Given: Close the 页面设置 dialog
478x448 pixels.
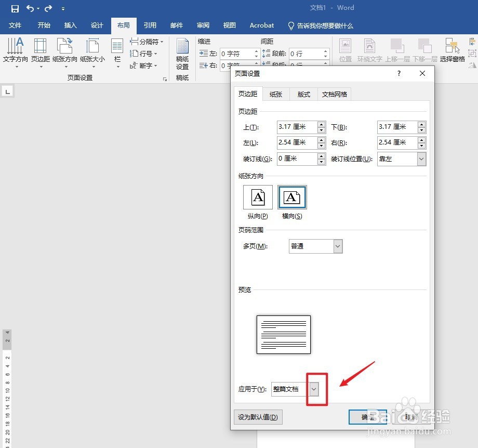Looking at the screenshot, I should pyautogui.click(x=422, y=73).
